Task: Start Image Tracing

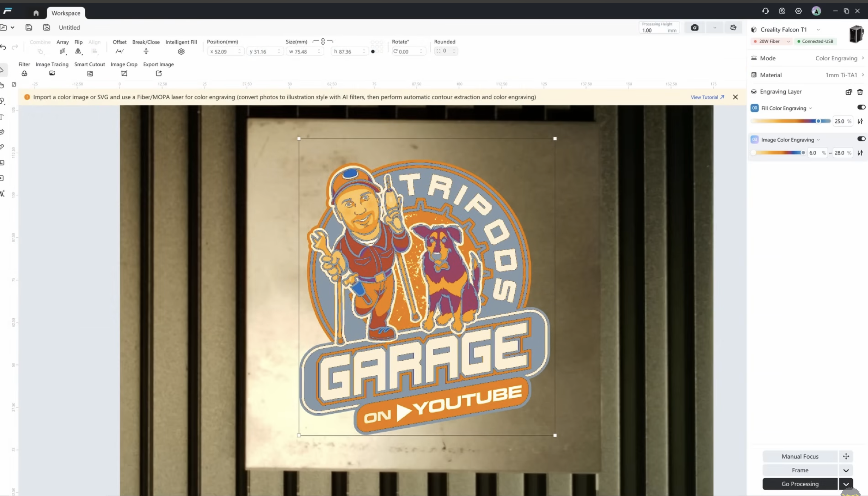Action: [x=52, y=69]
